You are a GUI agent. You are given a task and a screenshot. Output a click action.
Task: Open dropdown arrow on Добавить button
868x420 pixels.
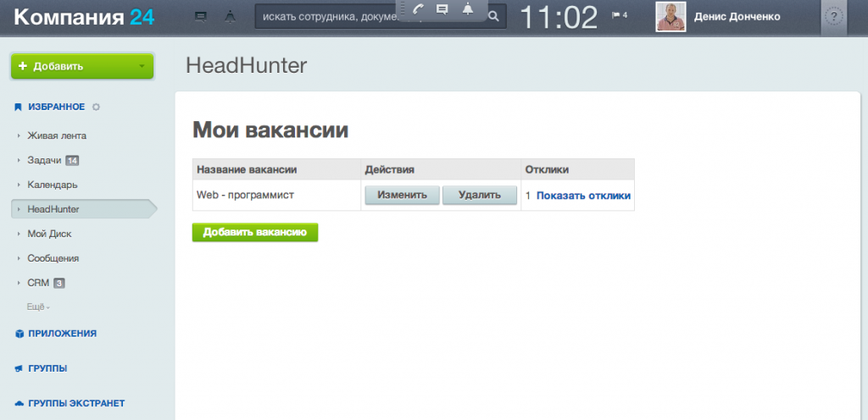[x=141, y=66]
